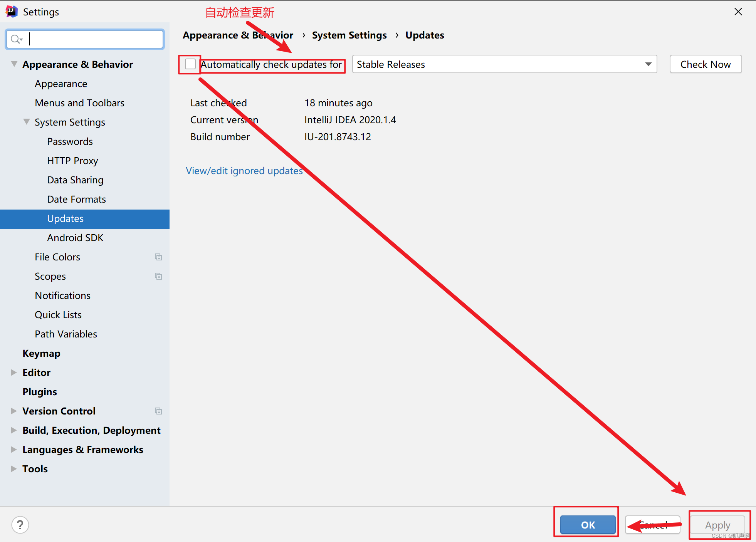Open the Stable Releases channel dropdown

click(x=504, y=64)
